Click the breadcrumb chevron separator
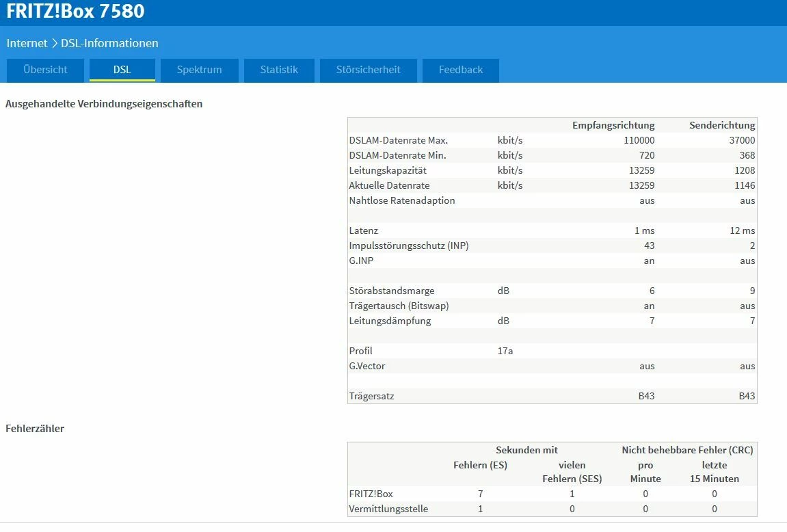Viewport: 787px width, 532px height. click(54, 43)
